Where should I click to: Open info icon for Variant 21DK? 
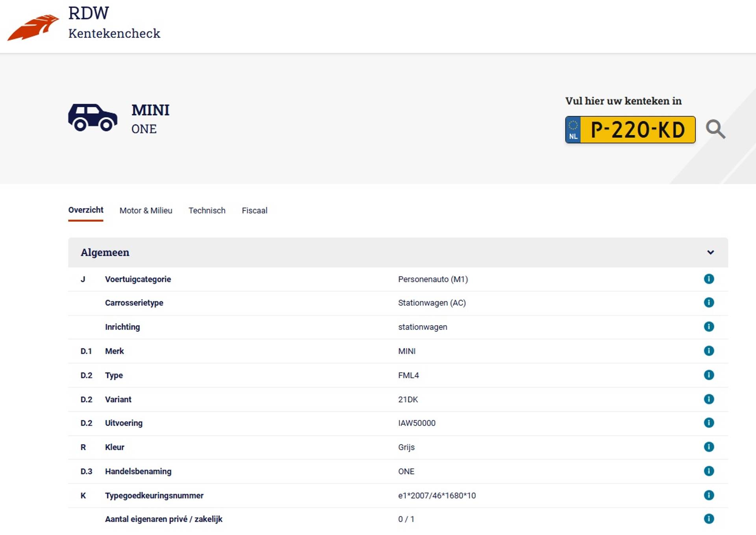pyautogui.click(x=709, y=399)
